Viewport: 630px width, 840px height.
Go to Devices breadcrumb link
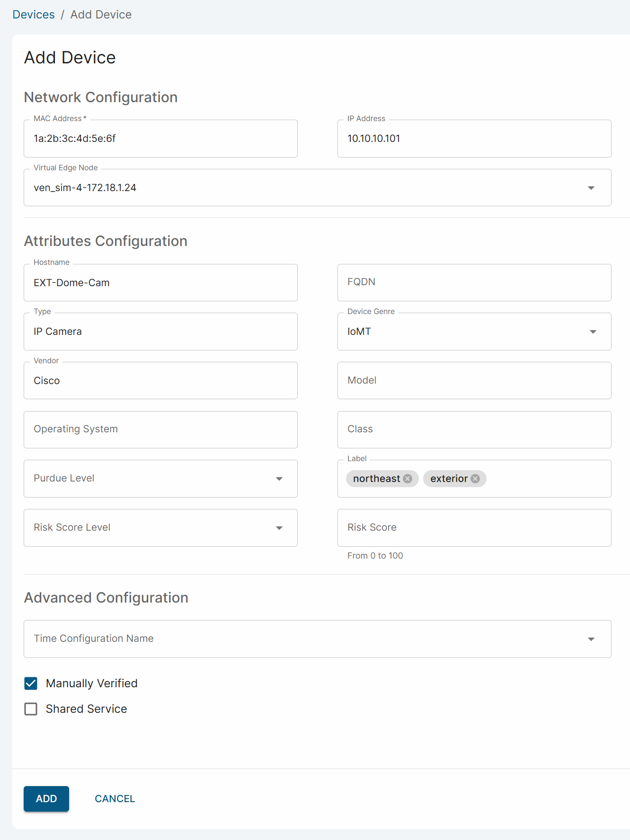34,15
